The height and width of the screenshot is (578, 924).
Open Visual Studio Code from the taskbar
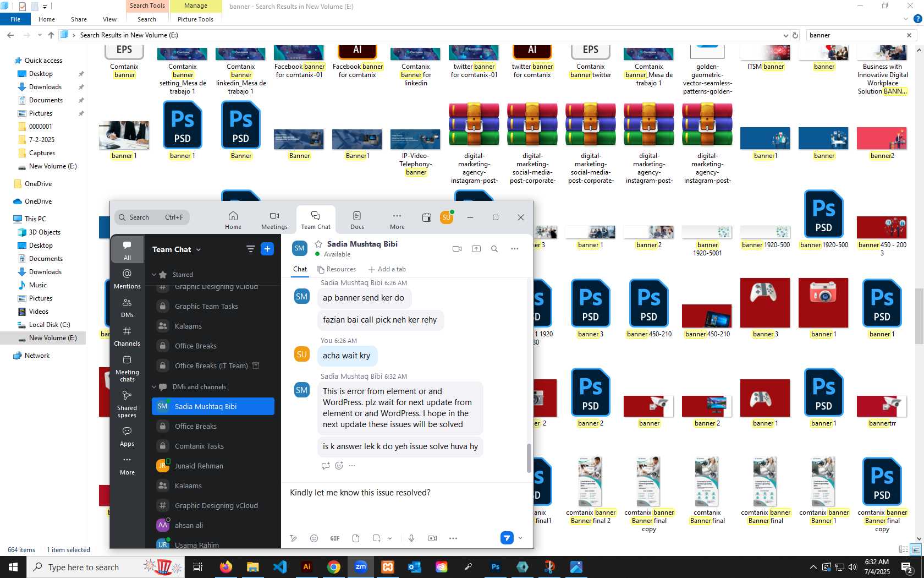[x=280, y=567]
